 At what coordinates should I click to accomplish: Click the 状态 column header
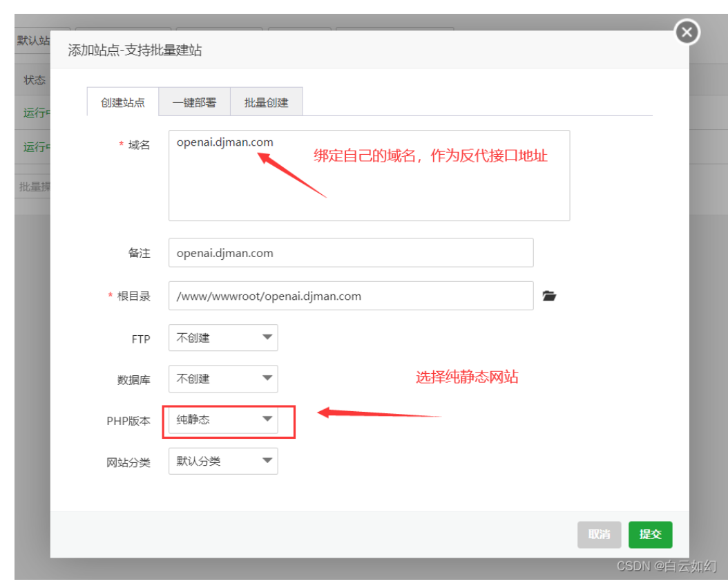[35, 80]
